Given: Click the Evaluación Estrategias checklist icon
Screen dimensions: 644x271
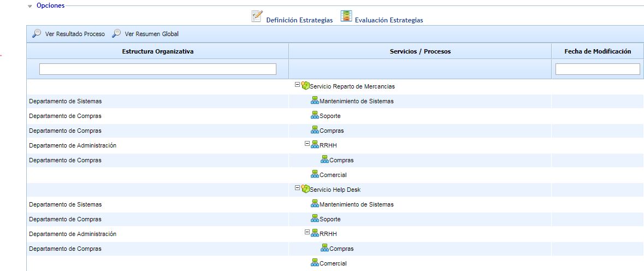Looking at the screenshot, I should click(x=346, y=16).
